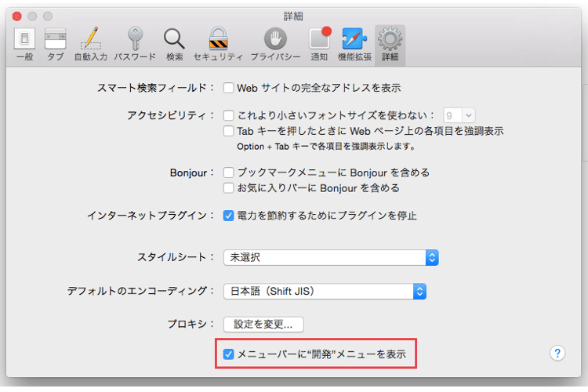The height and width of the screenshot is (392, 588).
Task: Open the 機能拡張 (Extensions) preferences icon
Action: tap(355, 44)
